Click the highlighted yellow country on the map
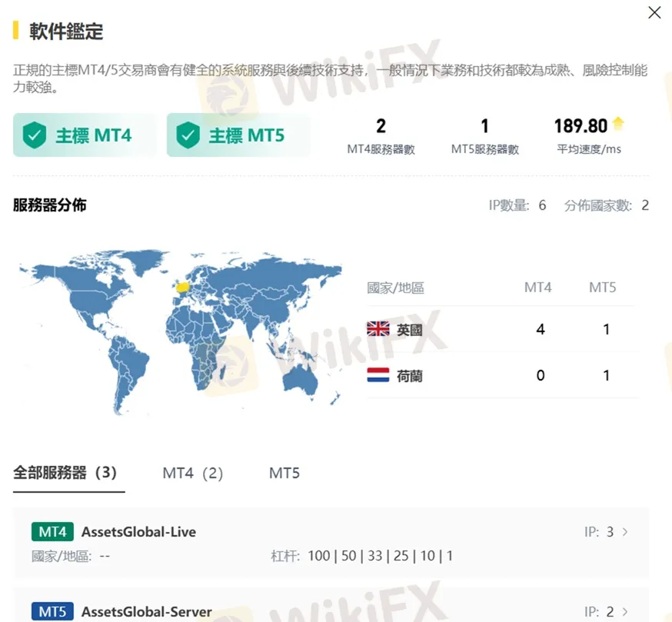Image resolution: width=672 pixels, height=622 pixels. coord(181,288)
